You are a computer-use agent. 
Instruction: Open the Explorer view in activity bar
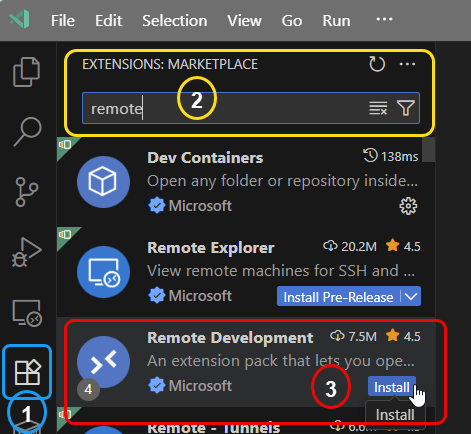27,72
